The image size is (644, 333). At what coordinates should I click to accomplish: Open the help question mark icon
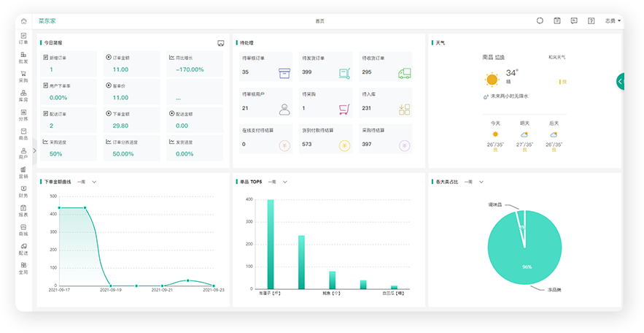pyautogui.click(x=591, y=21)
